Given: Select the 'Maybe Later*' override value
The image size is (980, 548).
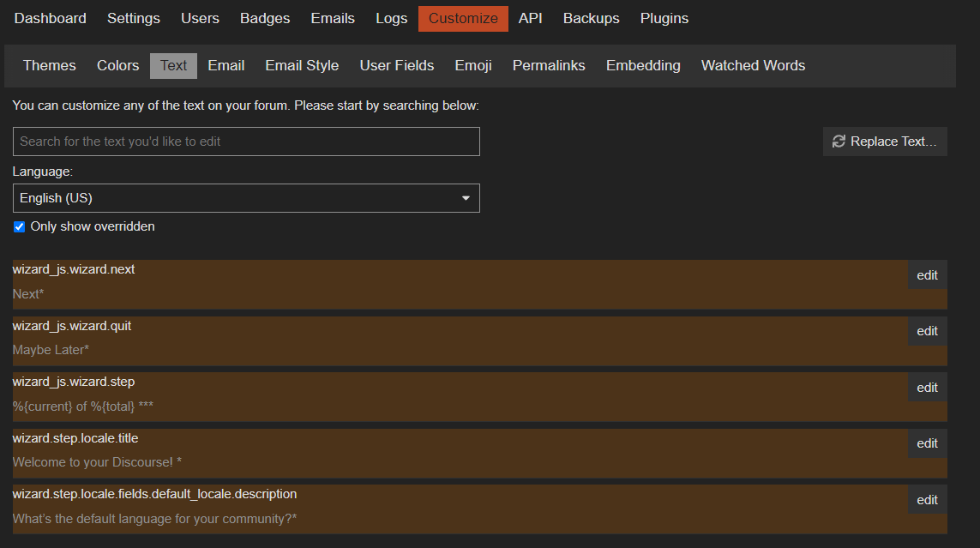Looking at the screenshot, I should [x=51, y=350].
